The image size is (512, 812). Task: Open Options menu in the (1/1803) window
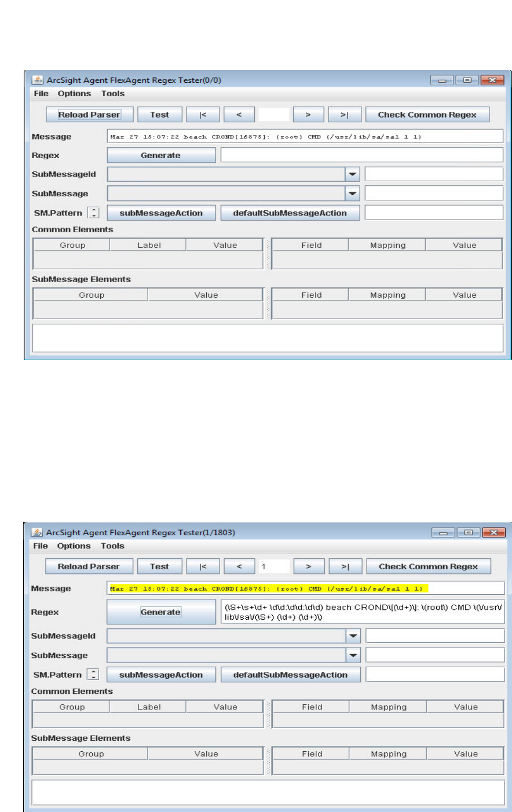tap(74, 546)
